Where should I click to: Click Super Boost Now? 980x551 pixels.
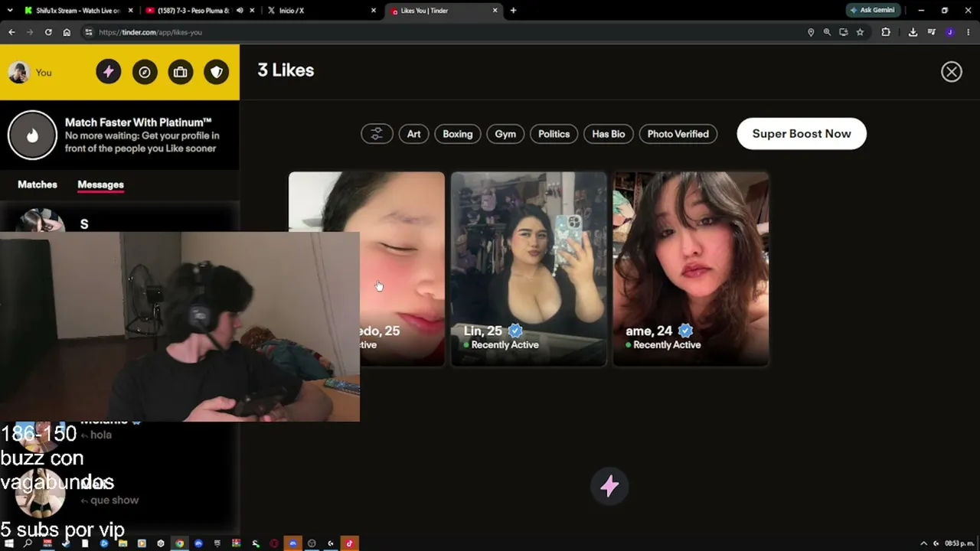(802, 134)
